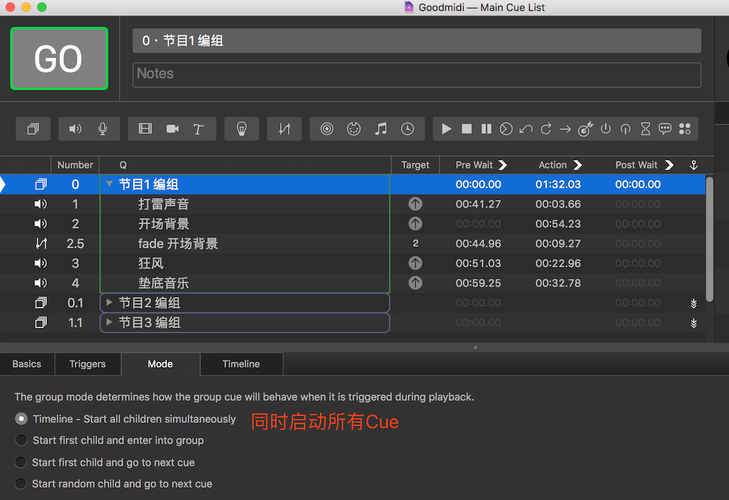Click continue-mode icon of 节目2 编组 row

pos(693,303)
